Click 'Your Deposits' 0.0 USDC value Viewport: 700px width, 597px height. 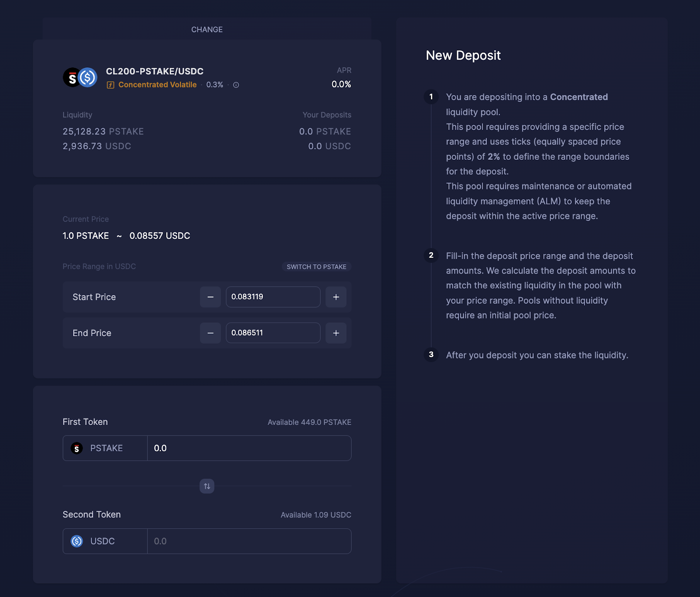tap(329, 146)
